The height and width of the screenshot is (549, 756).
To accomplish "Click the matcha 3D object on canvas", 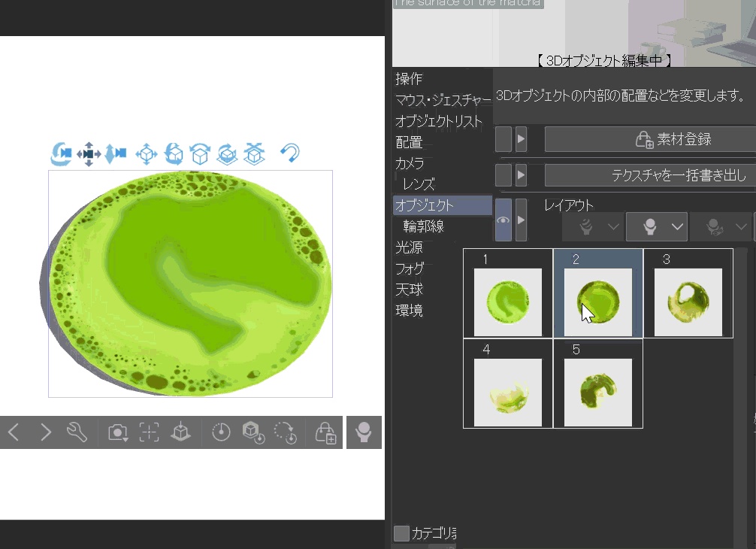I will pos(190,284).
